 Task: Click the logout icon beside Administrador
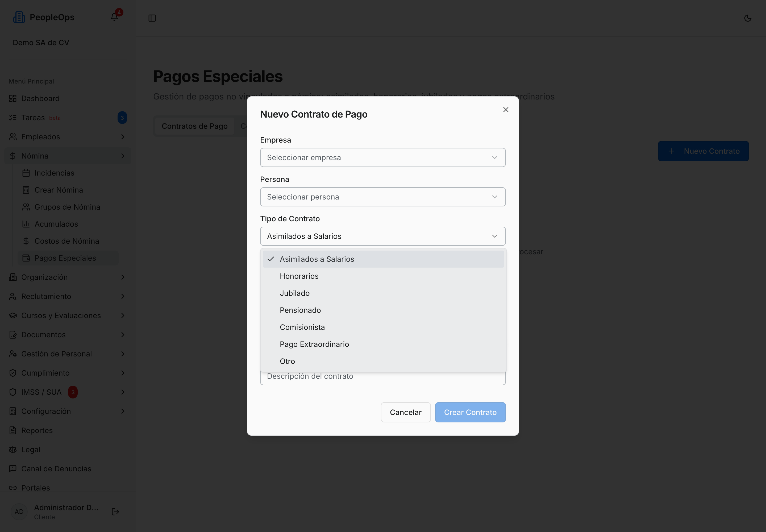pyautogui.click(x=115, y=512)
